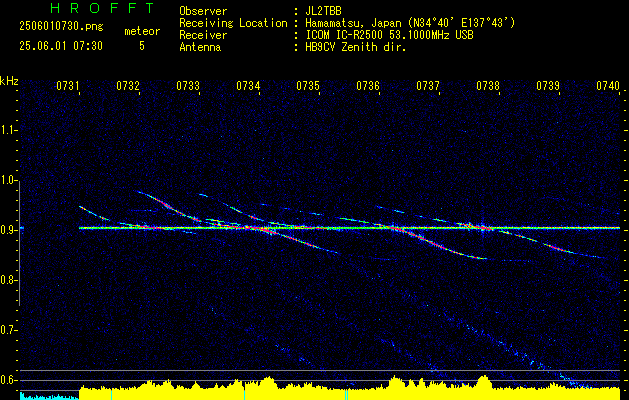The width and height of the screenshot is (629, 400).
Task: Click the 0.9 kHz axis label
Action: point(8,230)
